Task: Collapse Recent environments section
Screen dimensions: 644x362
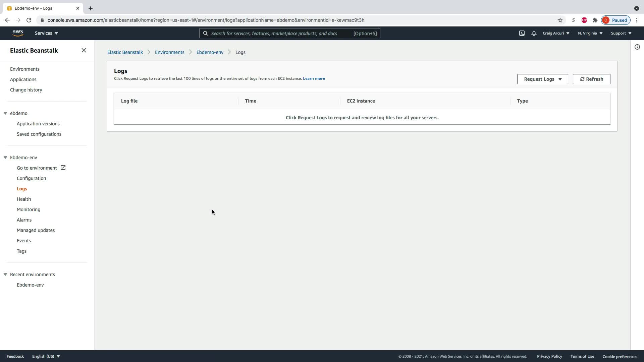Action: [5, 275]
